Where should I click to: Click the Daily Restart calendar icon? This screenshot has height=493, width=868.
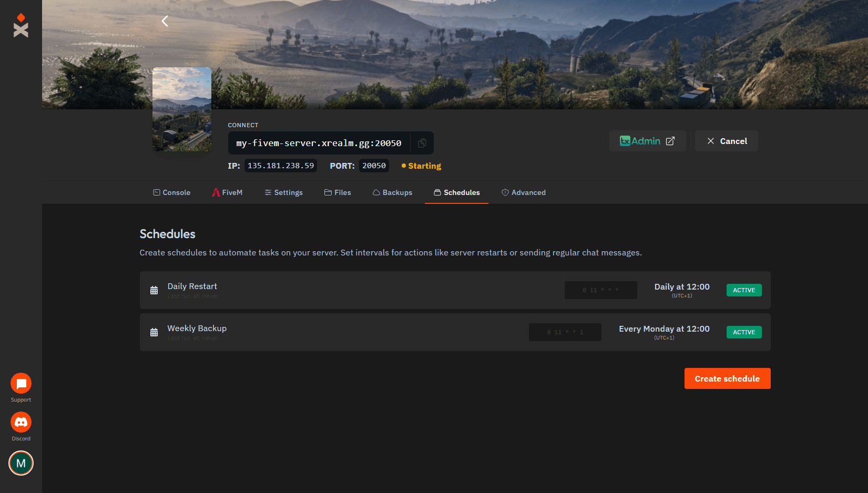pyautogui.click(x=154, y=290)
